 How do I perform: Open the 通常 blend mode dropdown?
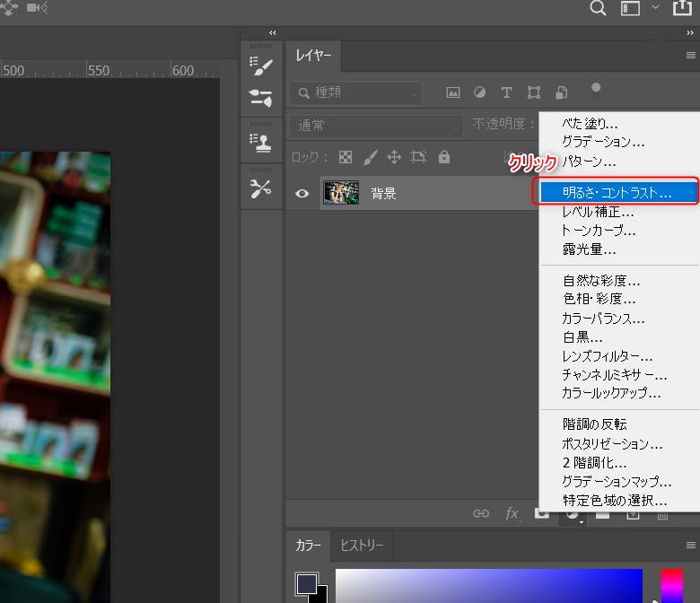(375, 126)
